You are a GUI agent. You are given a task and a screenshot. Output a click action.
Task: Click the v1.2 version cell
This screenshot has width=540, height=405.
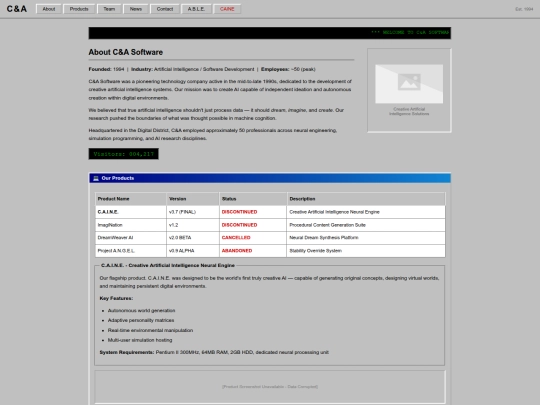193,225
